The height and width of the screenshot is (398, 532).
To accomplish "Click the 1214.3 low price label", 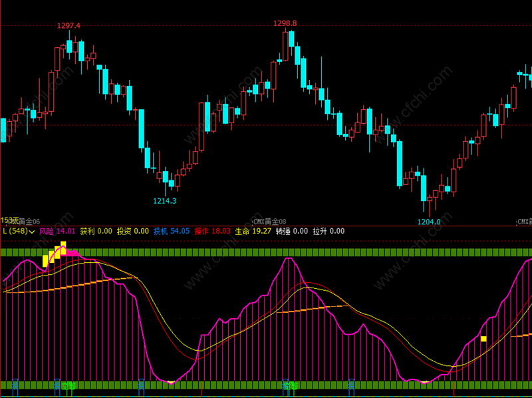I will 165,201.
